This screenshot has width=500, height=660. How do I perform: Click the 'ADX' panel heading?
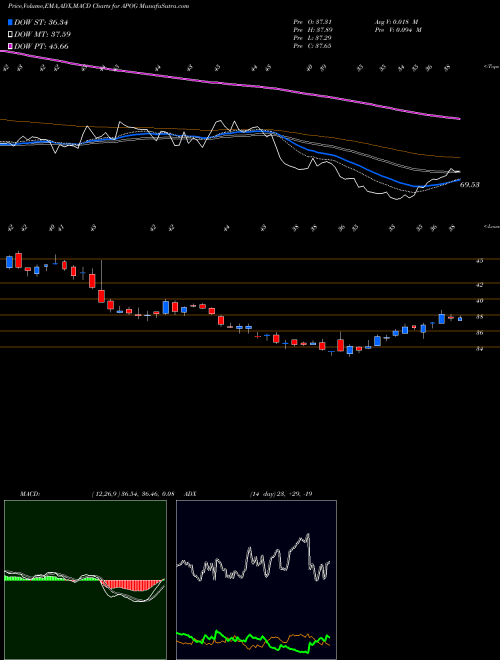[x=190, y=494]
